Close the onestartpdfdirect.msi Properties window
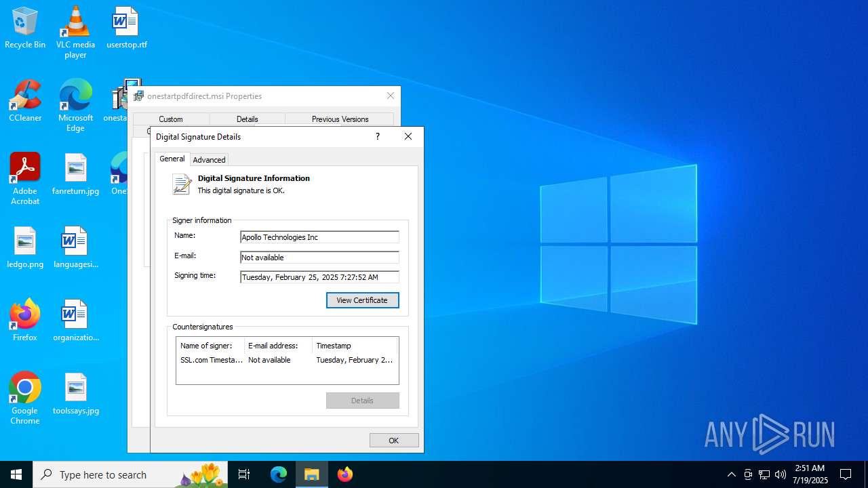Image resolution: width=868 pixels, height=488 pixels. 391,96
